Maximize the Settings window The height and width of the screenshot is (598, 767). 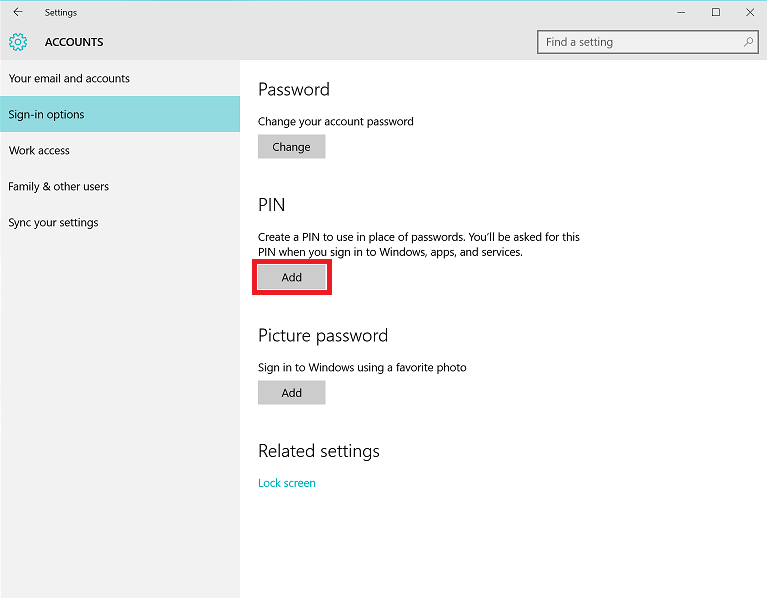pos(716,12)
